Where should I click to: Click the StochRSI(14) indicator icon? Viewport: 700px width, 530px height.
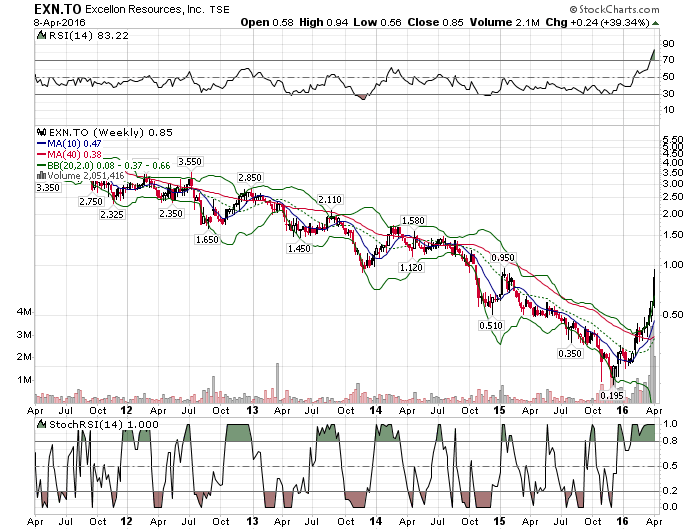41,425
